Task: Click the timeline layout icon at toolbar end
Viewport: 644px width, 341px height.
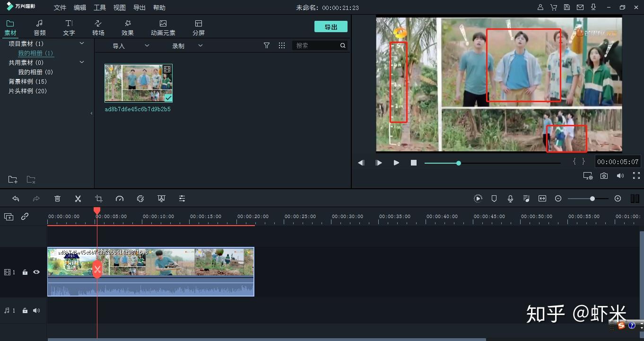Action: (635, 199)
